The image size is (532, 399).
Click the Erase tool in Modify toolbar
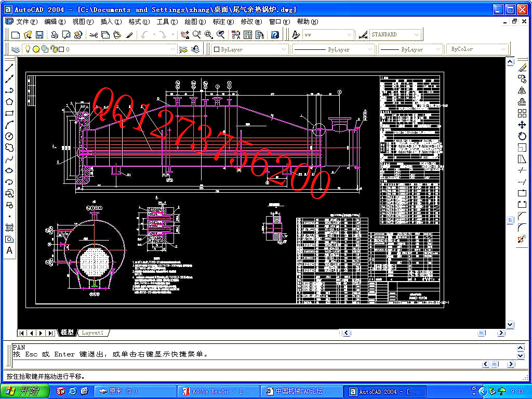pyautogui.click(x=522, y=68)
